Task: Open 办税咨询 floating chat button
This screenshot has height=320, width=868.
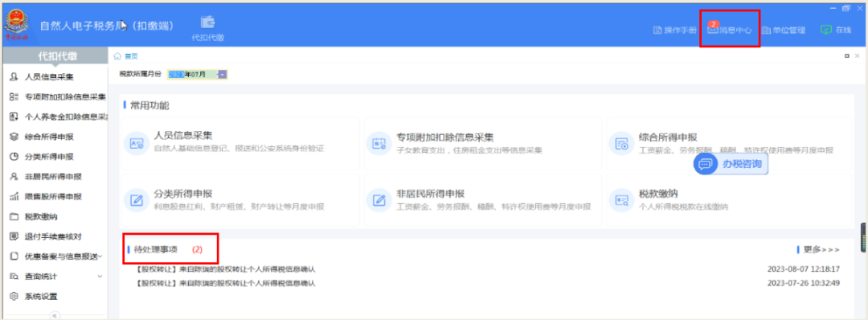Action: [731, 165]
